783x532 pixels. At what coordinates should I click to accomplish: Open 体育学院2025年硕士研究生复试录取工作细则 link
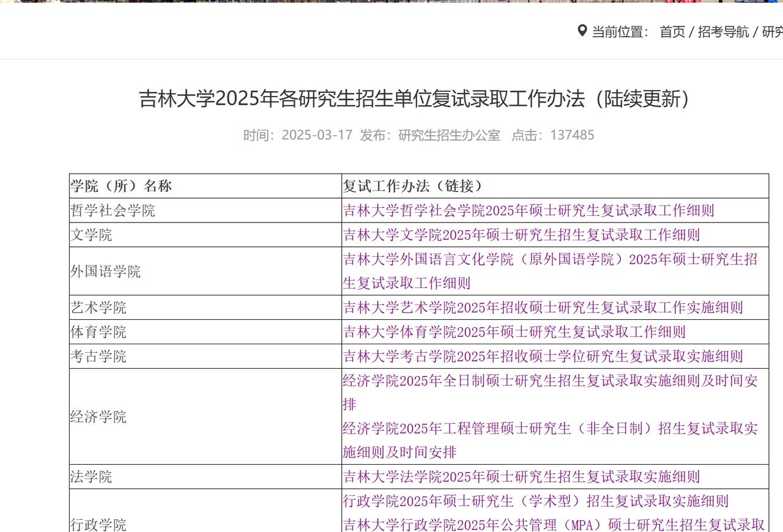coord(514,332)
